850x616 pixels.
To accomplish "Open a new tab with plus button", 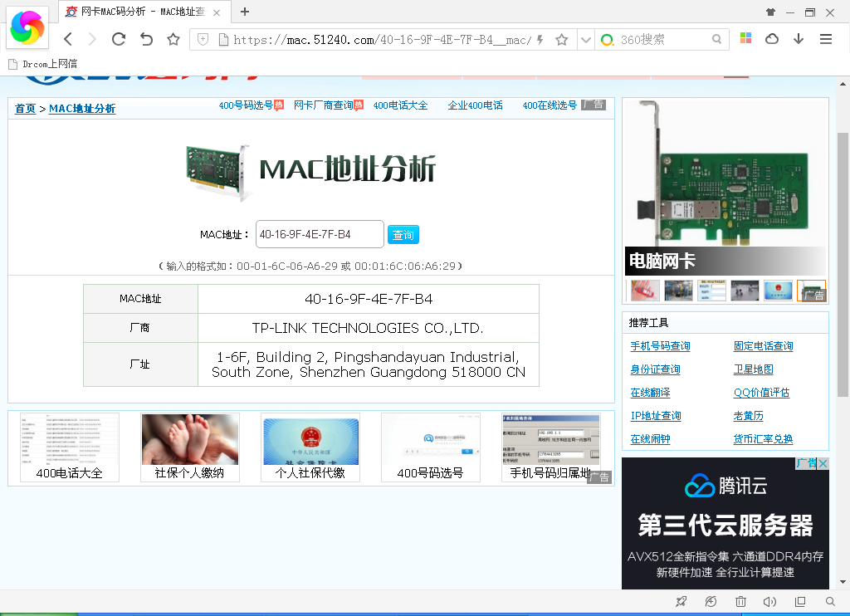I will [245, 12].
